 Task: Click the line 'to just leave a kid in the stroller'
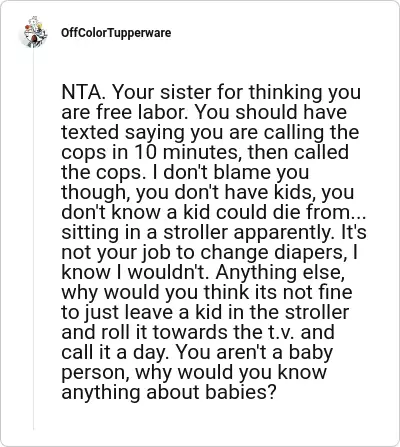click(x=205, y=312)
